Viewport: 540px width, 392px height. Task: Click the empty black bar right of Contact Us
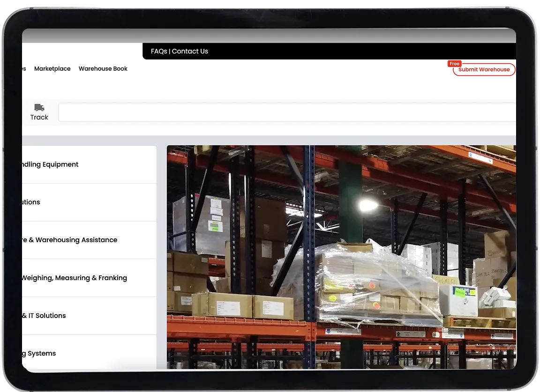tap(361, 52)
